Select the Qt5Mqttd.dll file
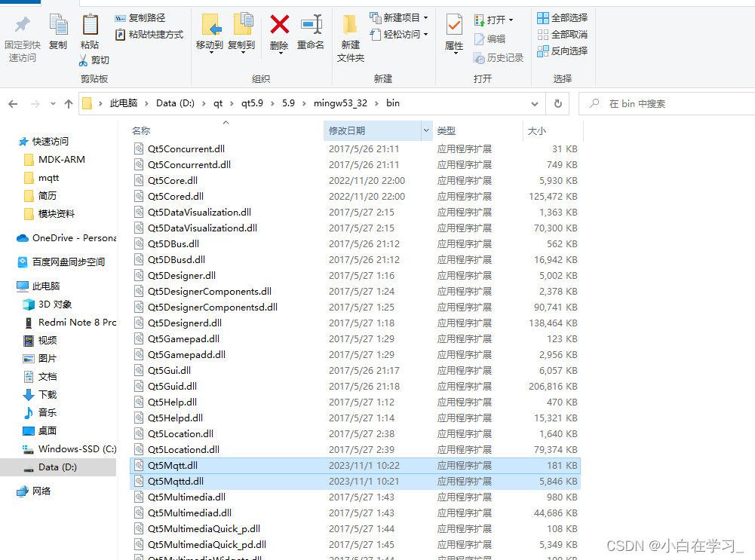755x560 pixels. [354, 482]
